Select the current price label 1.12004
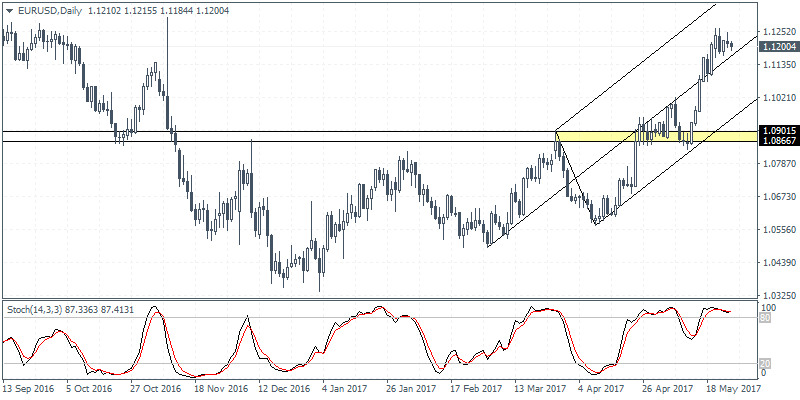This screenshot has height=400, width=800. (778, 47)
